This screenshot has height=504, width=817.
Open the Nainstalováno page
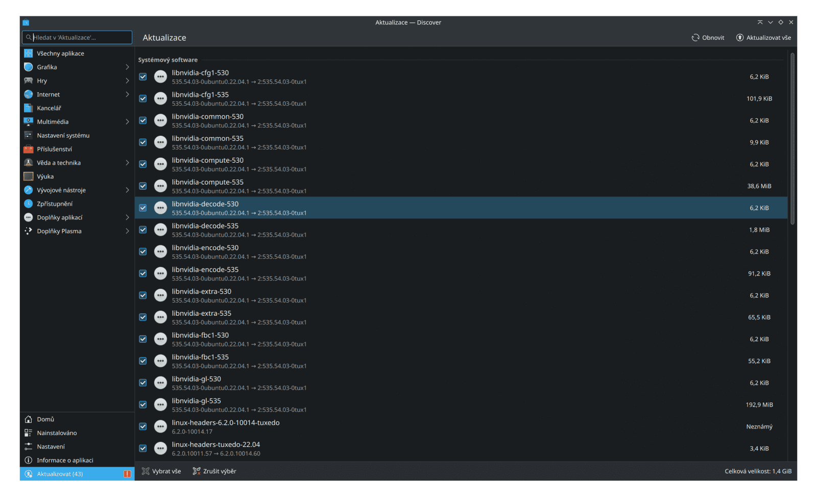click(x=77, y=433)
